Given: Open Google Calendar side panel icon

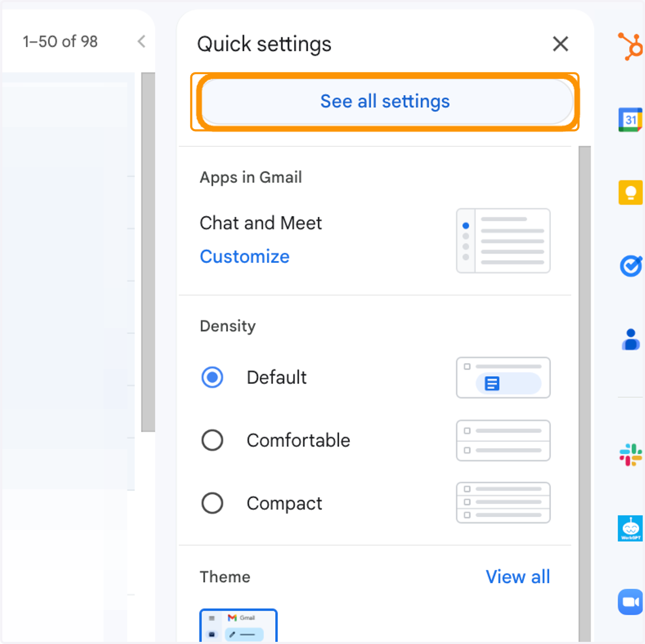Looking at the screenshot, I should point(630,119).
